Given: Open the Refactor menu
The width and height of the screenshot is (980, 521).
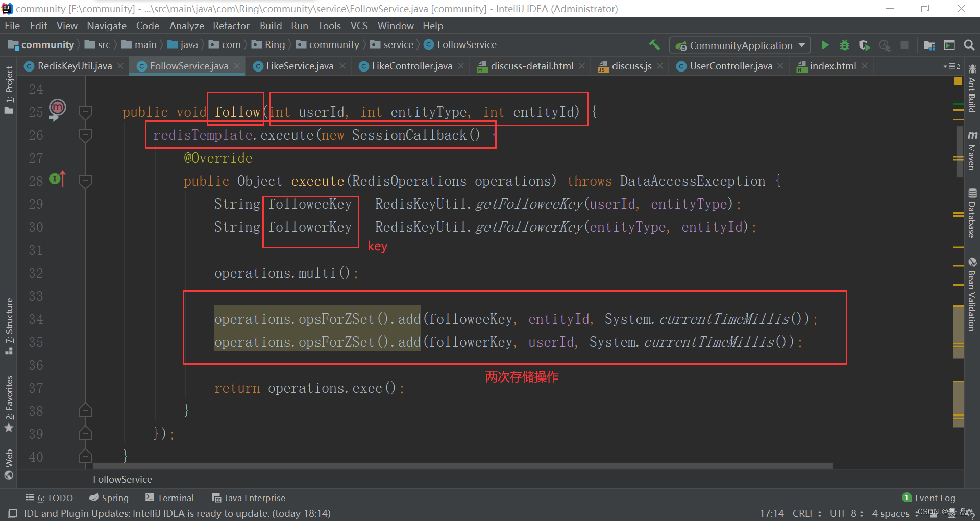Looking at the screenshot, I should point(231,26).
